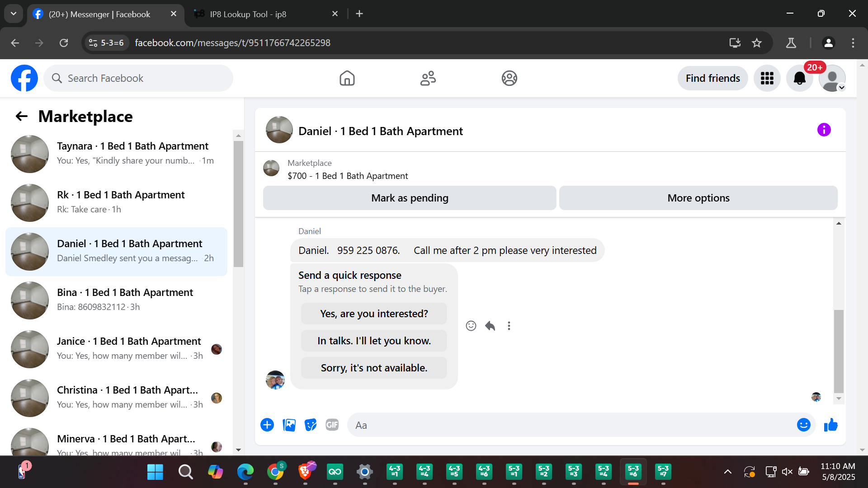Choose a GIF
868x488 pixels.
tap(332, 425)
